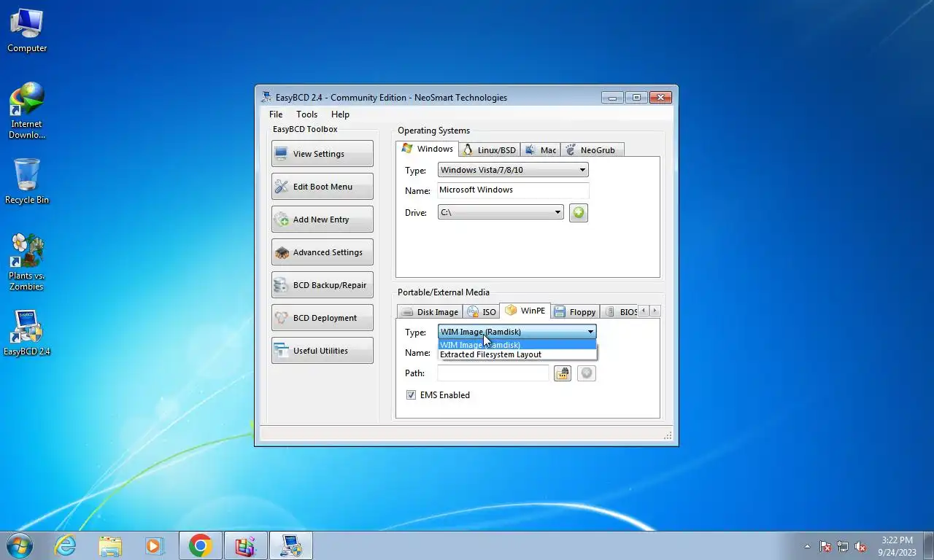Viewport: 934px width, 560px height.
Task: Switch to the Windows OS tab
Action: tap(428, 149)
